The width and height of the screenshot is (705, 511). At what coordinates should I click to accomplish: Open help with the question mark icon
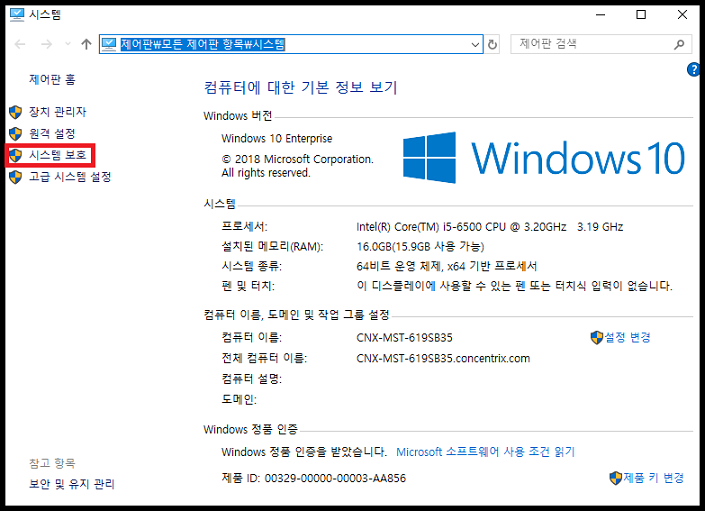(694, 70)
